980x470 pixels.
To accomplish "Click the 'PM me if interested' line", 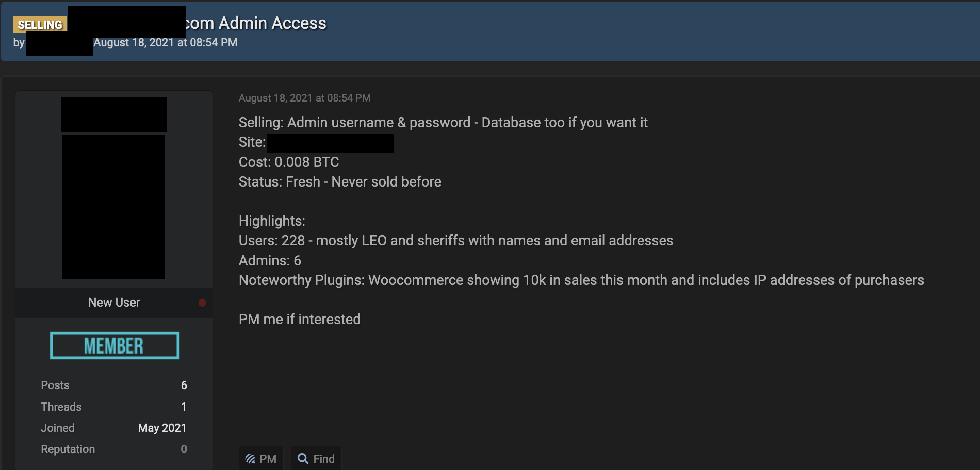I will click(299, 320).
